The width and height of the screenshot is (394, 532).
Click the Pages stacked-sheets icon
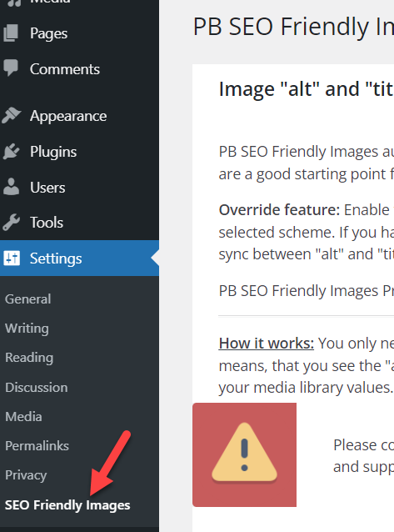[11, 33]
